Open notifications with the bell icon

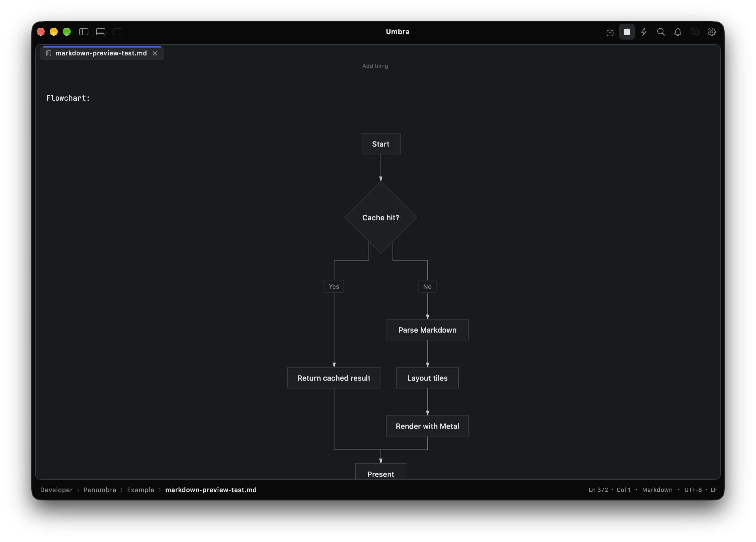pos(678,32)
